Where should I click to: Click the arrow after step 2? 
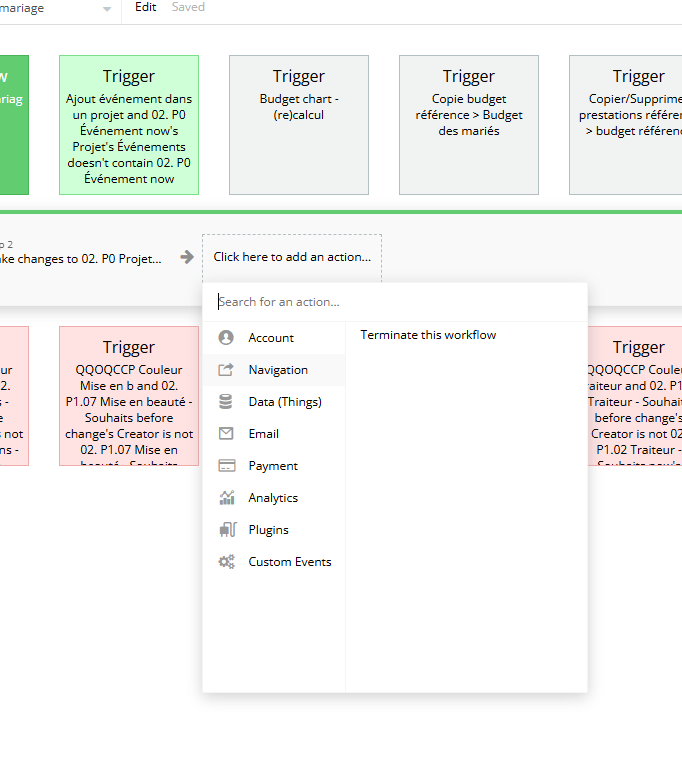click(187, 257)
